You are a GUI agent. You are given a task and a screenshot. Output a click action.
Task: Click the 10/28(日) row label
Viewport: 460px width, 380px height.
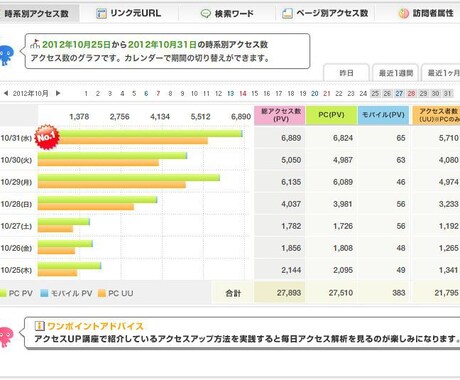click(16, 204)
